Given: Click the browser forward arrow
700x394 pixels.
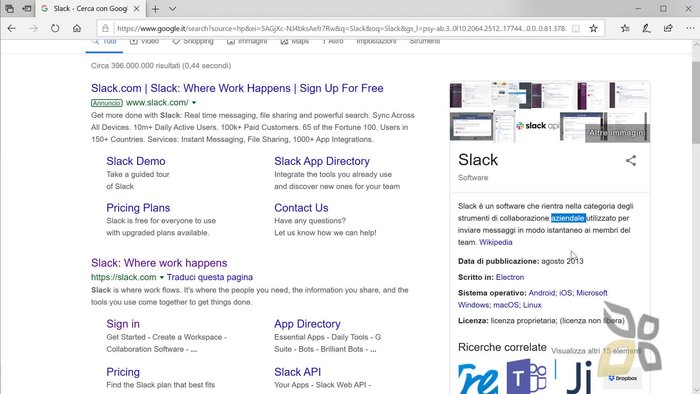Looking at the screenshot, I should 33,28.
